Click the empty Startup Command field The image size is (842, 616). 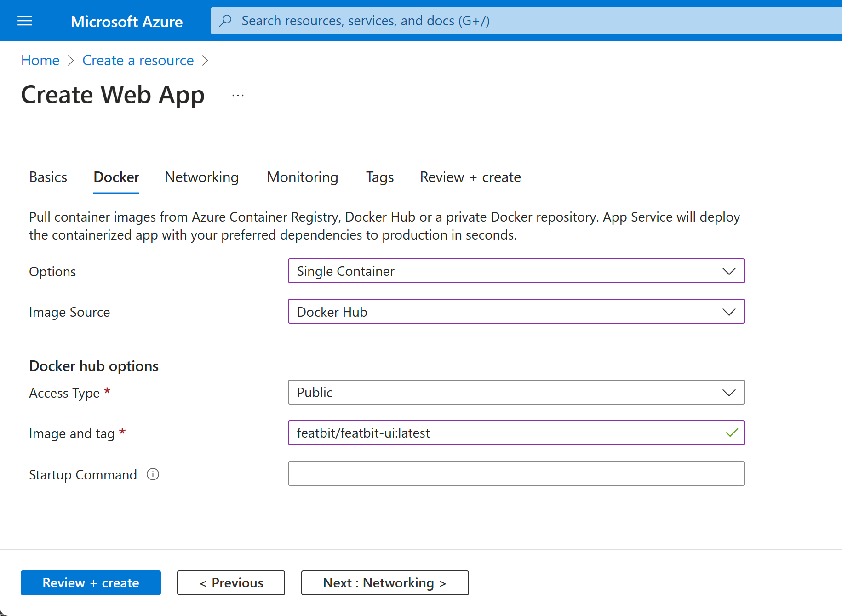(x=516, y=473)
